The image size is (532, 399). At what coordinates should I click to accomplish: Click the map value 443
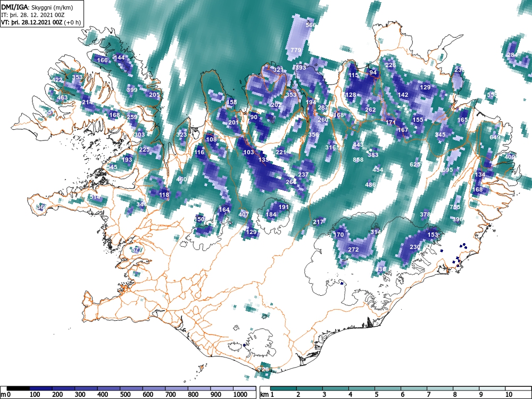[x=358, y=145]
